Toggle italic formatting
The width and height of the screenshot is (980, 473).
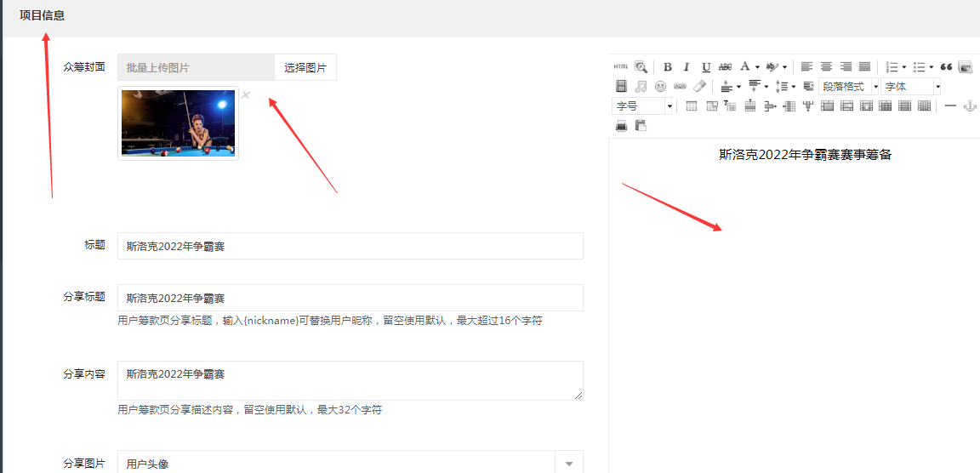687,67
